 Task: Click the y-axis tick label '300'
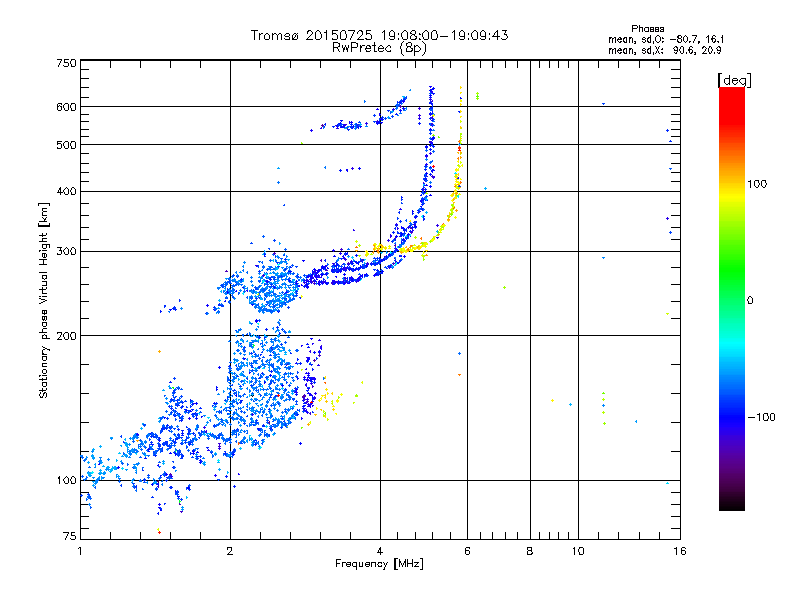click(66, 251)
